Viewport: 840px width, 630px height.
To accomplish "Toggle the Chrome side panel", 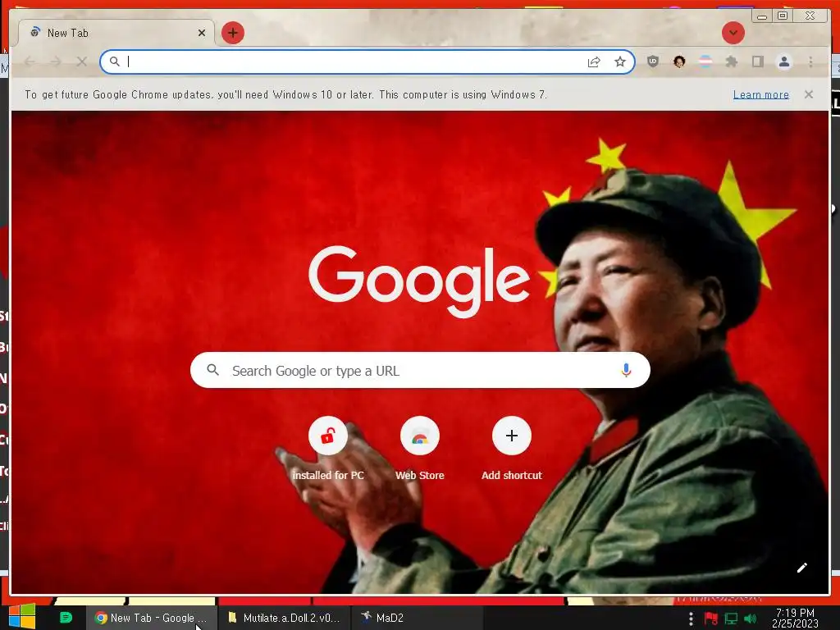I will [757, 62].
